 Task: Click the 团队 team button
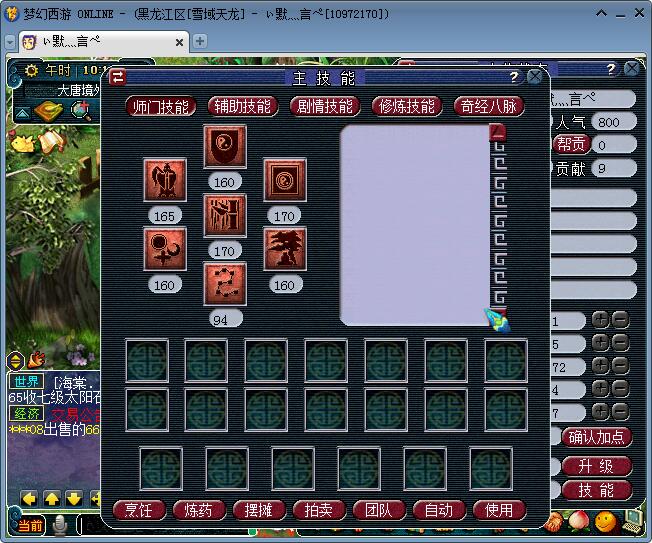pyautogui.click(x=379, y=510)
